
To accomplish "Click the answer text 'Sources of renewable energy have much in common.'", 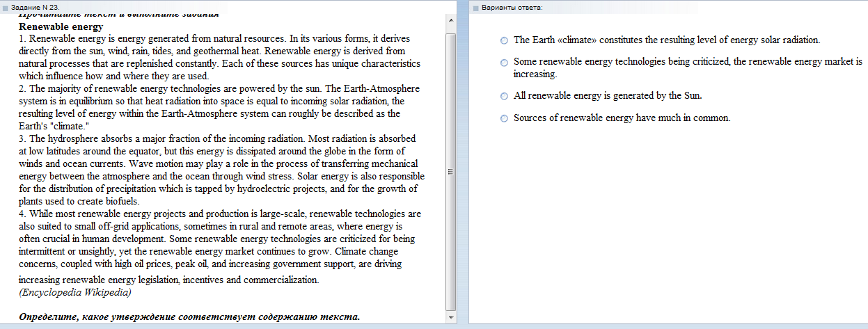I will (x=622, y=118).
